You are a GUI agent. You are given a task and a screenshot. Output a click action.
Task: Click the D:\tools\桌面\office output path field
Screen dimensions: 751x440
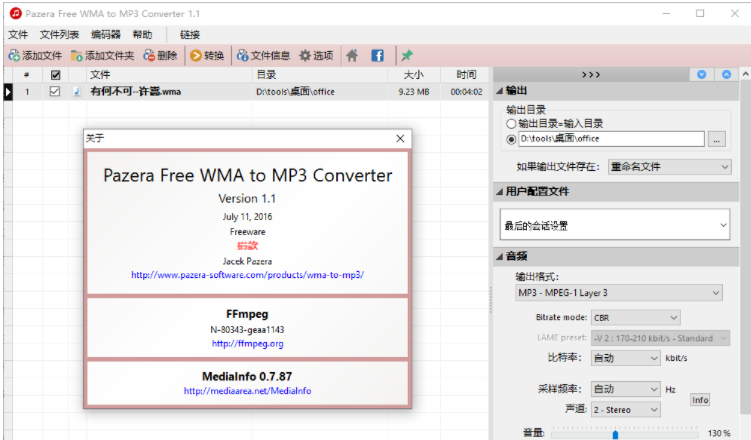point(611,139)
